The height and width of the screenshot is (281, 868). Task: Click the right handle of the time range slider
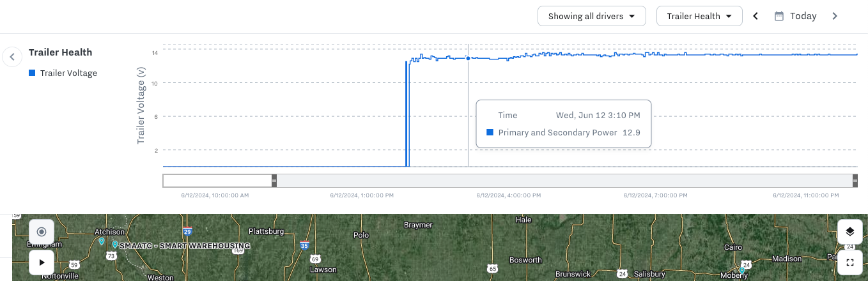tap(855, 181)
